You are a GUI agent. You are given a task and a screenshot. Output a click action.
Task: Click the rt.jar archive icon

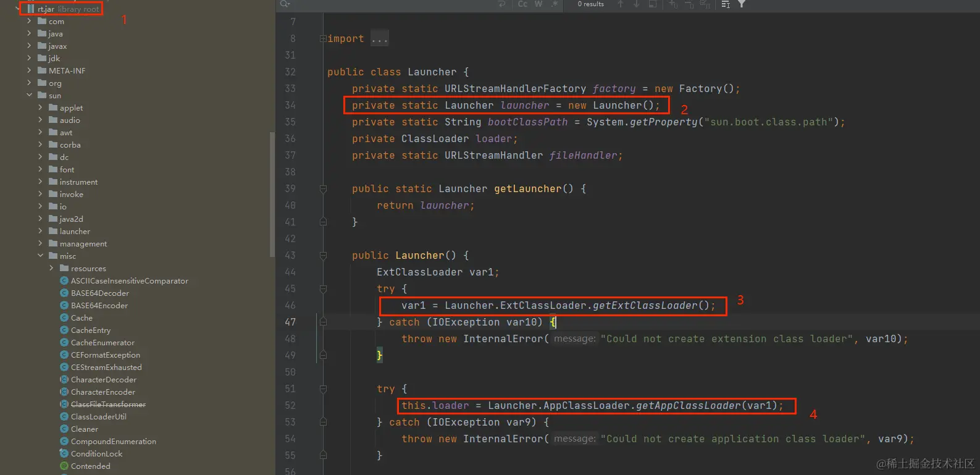click(x=31, y=9)
